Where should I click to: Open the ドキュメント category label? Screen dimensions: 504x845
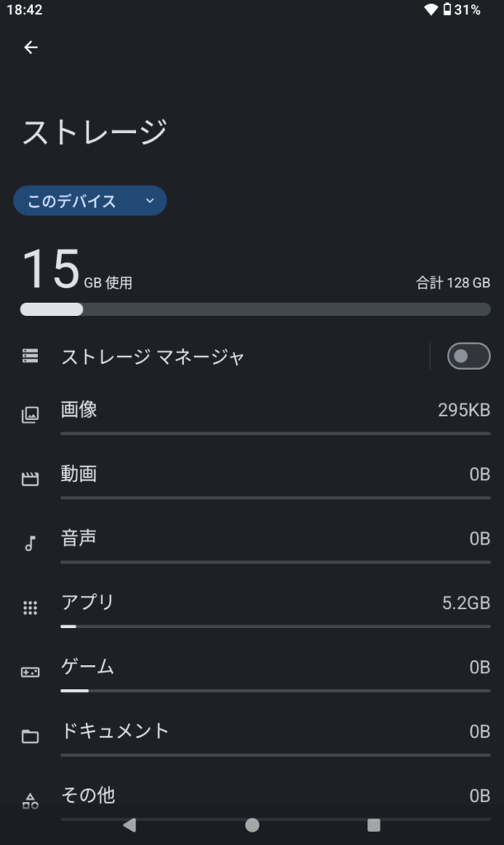pos(115,731)
